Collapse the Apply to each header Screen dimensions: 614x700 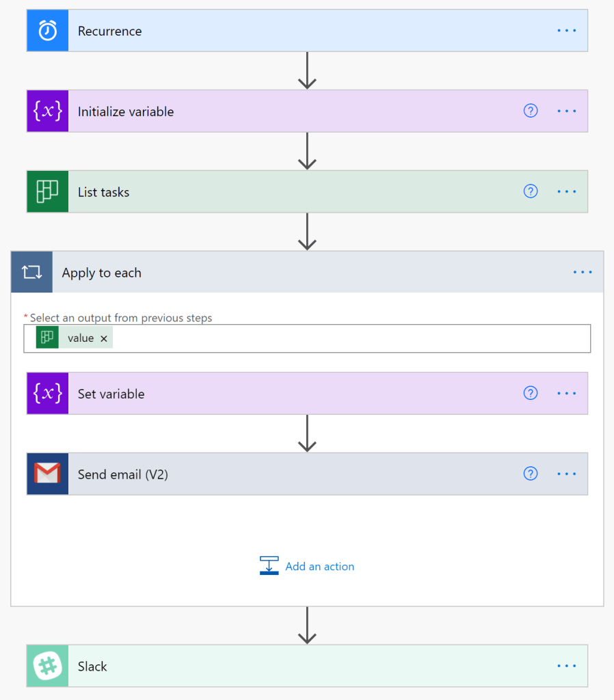point(273,273)
